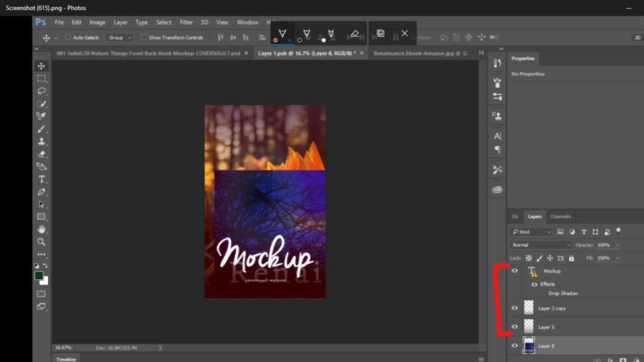Select the Zoom tool
This screenshot has width=644, height=362.
tap(42, 242)
